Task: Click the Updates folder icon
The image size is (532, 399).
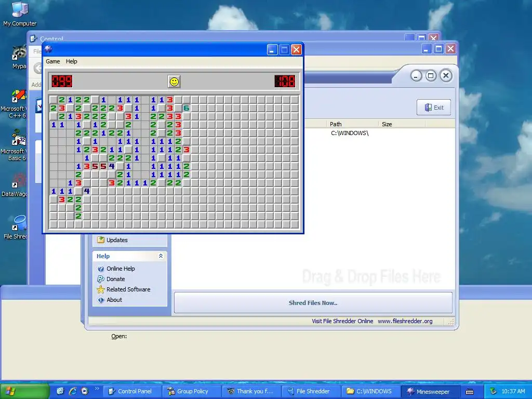Action: click(101, 240)
